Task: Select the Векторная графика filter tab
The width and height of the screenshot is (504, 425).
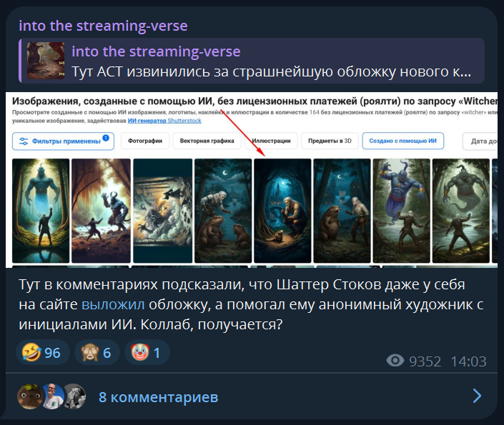Action: coord(207,141)
